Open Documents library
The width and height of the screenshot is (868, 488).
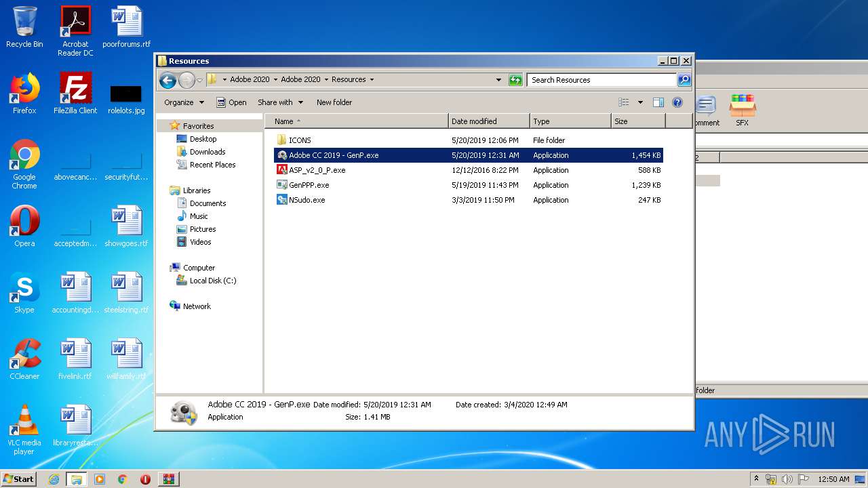point(208,203)
